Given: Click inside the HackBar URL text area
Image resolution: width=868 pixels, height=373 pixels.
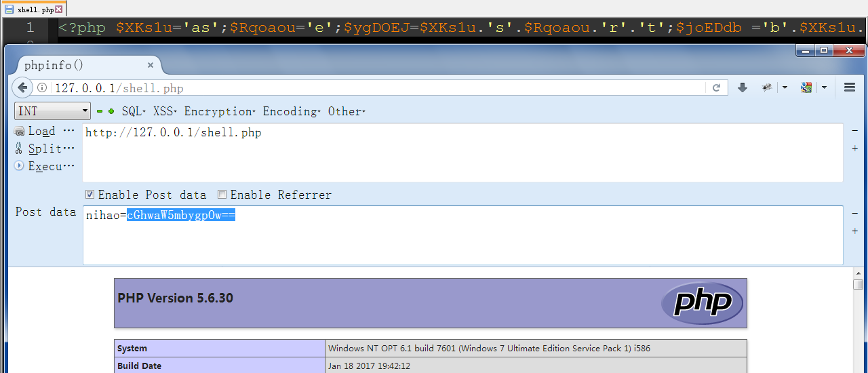Looking at the screenshot, I should pyautogui.click(x=463, y=153).
